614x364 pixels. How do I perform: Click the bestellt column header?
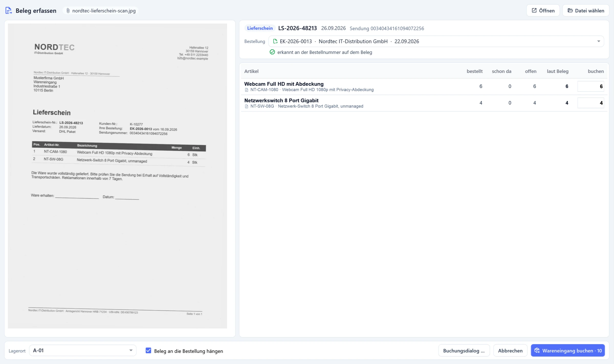click(x=475, y=71)
